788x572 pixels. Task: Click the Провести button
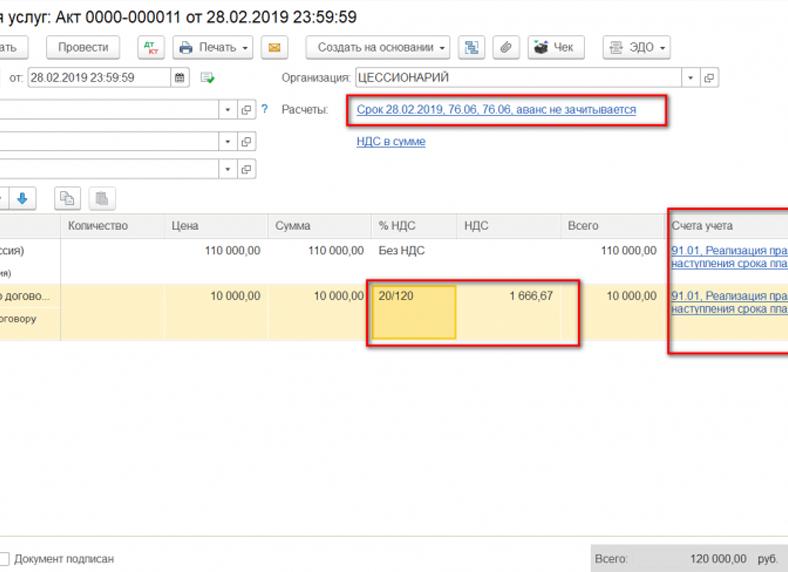(83, 47)
